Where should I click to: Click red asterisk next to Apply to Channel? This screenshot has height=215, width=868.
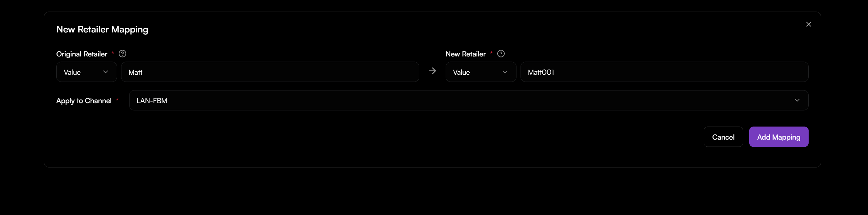[x=117, y=100]
